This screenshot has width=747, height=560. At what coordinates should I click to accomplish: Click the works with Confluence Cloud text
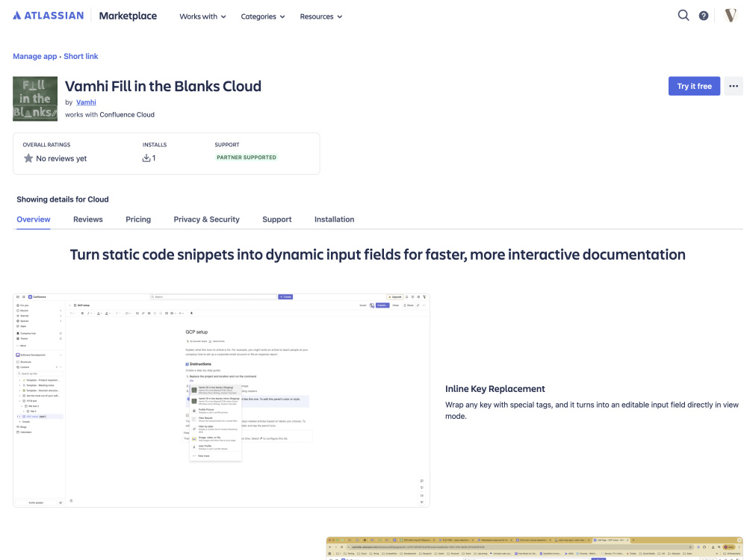coord(110,114)
